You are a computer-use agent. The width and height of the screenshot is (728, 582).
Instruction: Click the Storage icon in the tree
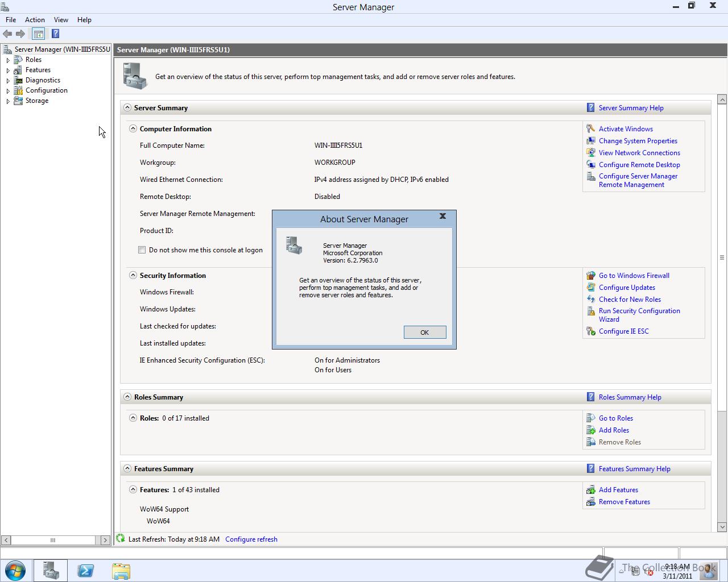18,101
